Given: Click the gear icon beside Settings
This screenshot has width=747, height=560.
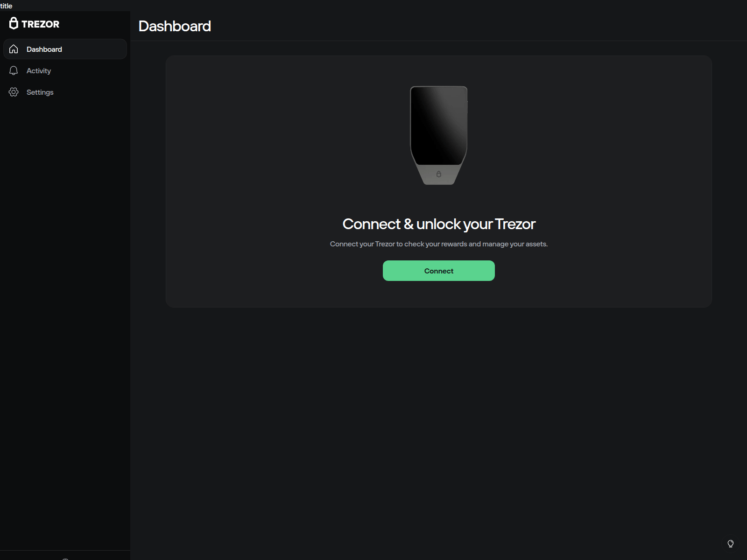Looking at the screenshot, I should [x=14, y=92].
